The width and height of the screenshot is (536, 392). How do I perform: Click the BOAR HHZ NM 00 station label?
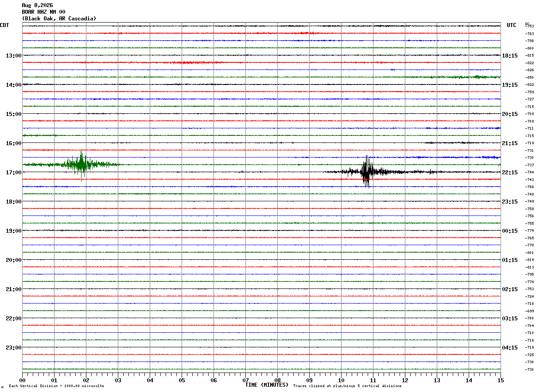click(43, 12)
